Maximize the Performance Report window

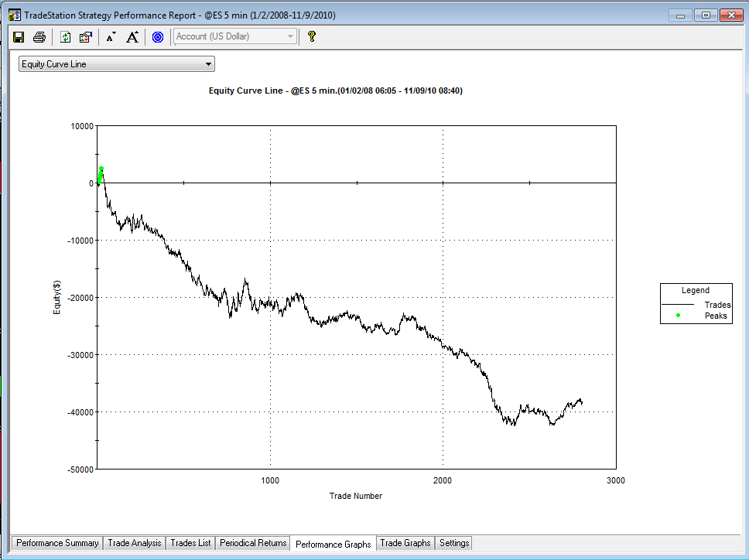coord(706,15)
